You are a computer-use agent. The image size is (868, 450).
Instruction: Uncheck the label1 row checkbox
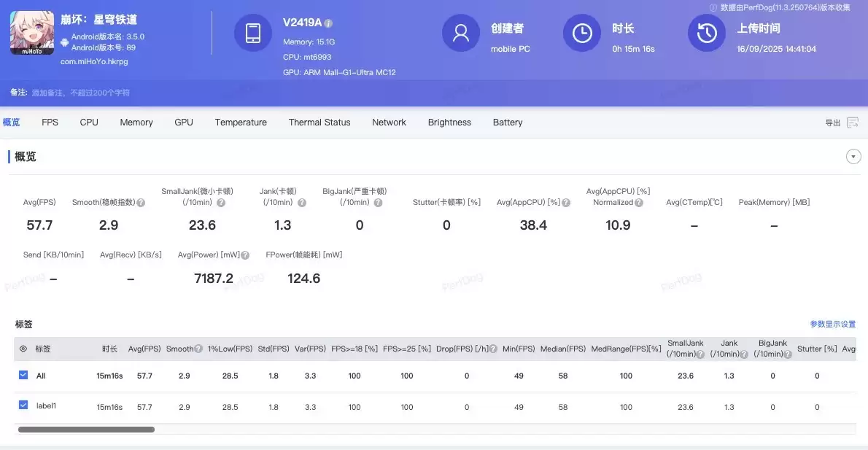23,406
